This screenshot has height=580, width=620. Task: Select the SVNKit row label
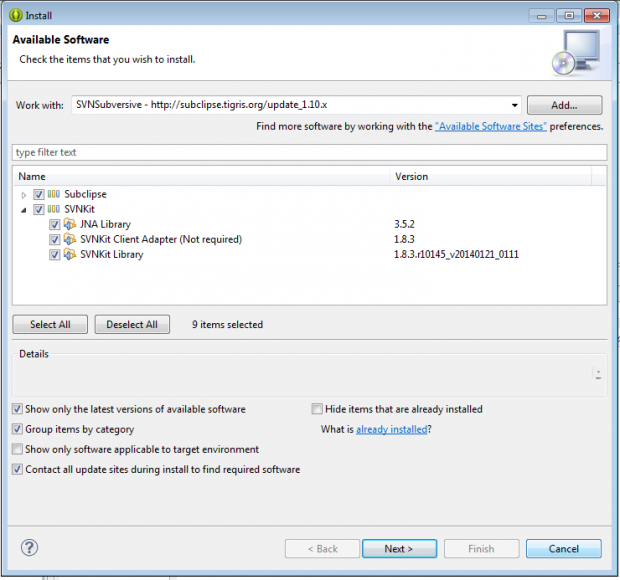pyautogui.click(x=79, y=209)
